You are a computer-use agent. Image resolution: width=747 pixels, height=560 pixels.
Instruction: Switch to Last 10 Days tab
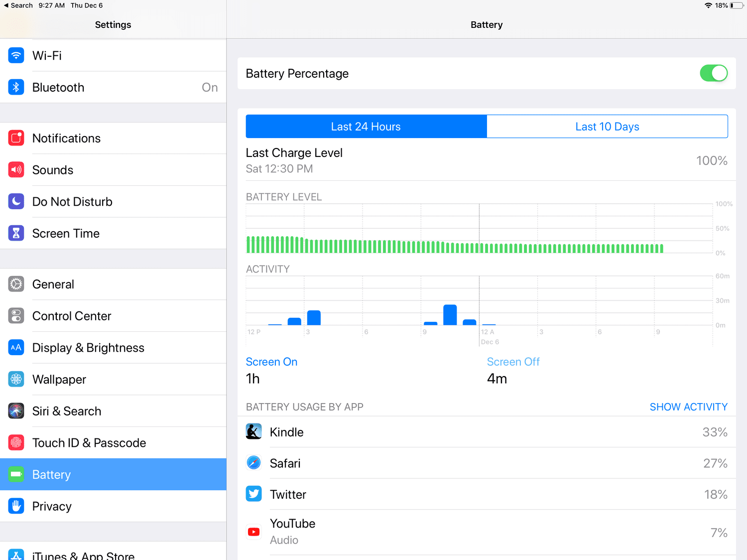607,127
